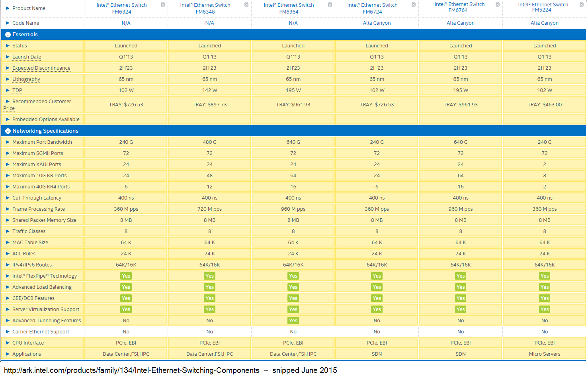Remove the FM6348 column with its X icon
Viewport: 588px width, 382px height.
pos(246,5)
